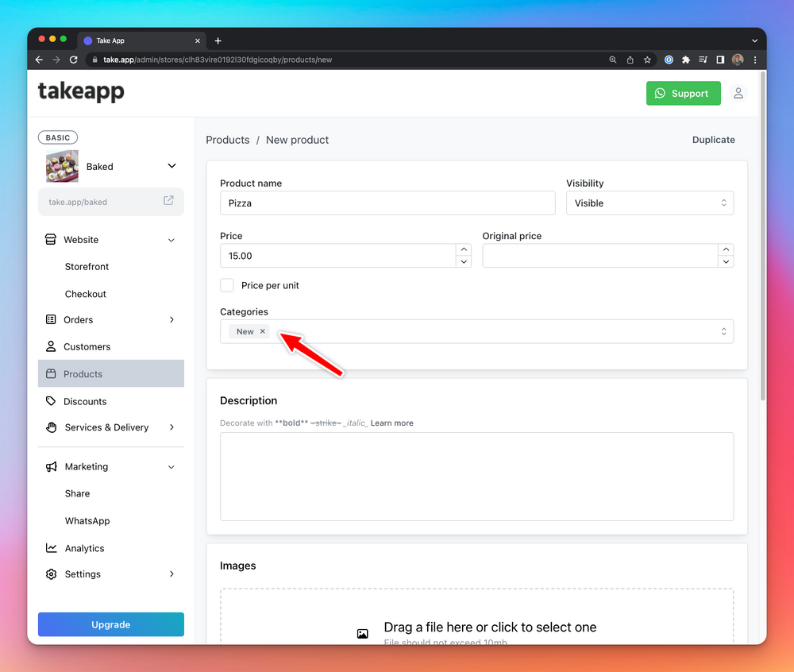
Task: Click the page vertical scrollbar
Action: [762, 236]
